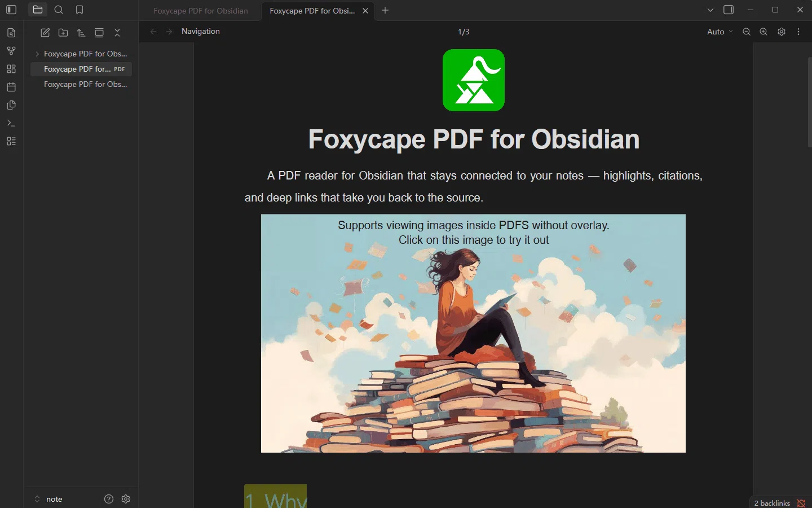The height and width of the screenshot is (508, 812).
Task: Toggle the right sidebar panel
Action: click(729, 10)
